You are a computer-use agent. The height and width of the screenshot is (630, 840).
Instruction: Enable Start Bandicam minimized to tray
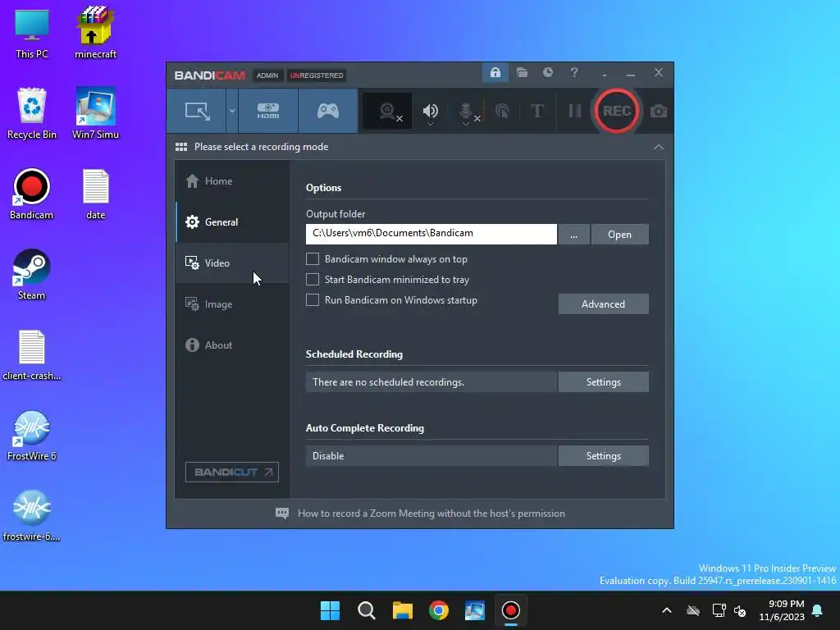[313, 279]
